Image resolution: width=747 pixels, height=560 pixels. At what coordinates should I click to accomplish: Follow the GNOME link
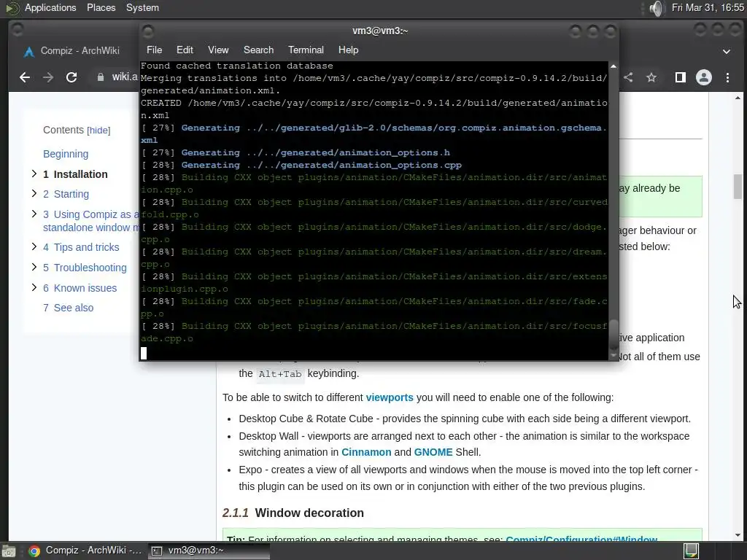click(433, 452)
